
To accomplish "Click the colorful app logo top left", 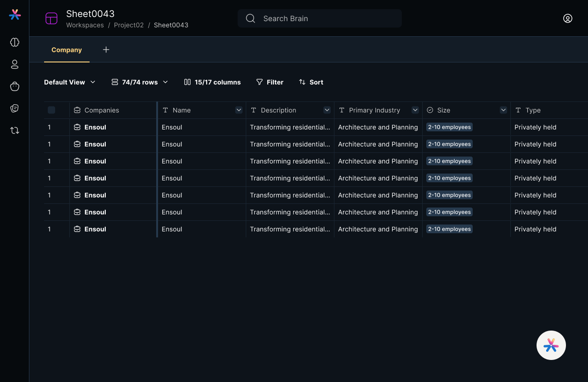I will tap(15, 15).
